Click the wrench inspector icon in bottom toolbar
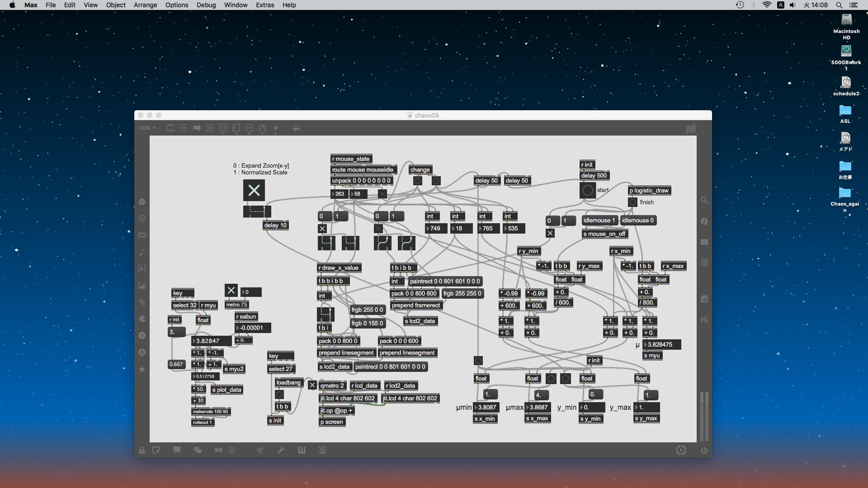 coord(281,450)
